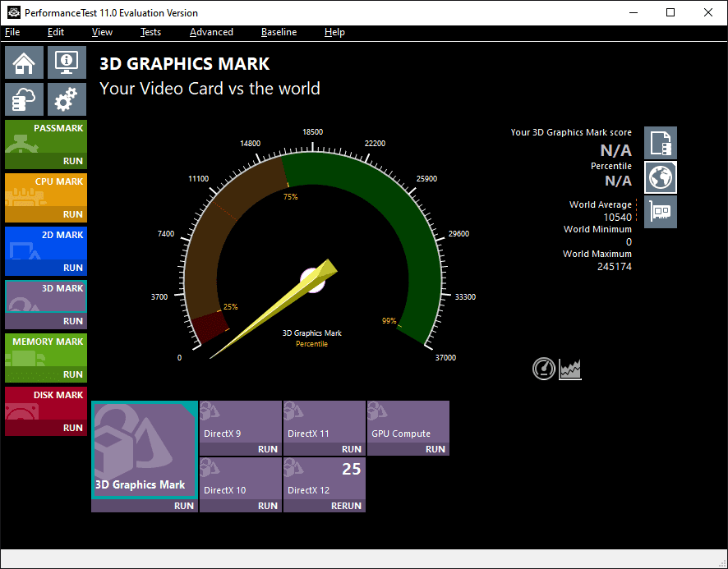Image resolution: width=728 pixels, height=569 pixels.
Task: Open the Edit menu
Action: 56,32
